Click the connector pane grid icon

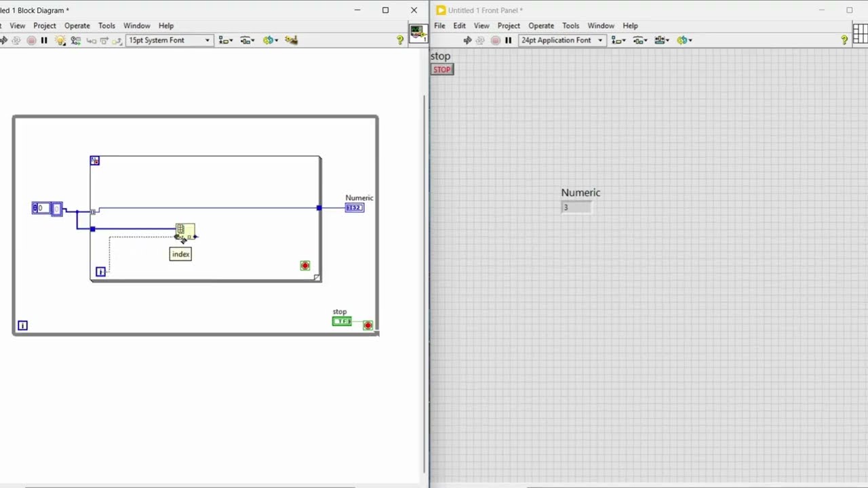[860, 33]
